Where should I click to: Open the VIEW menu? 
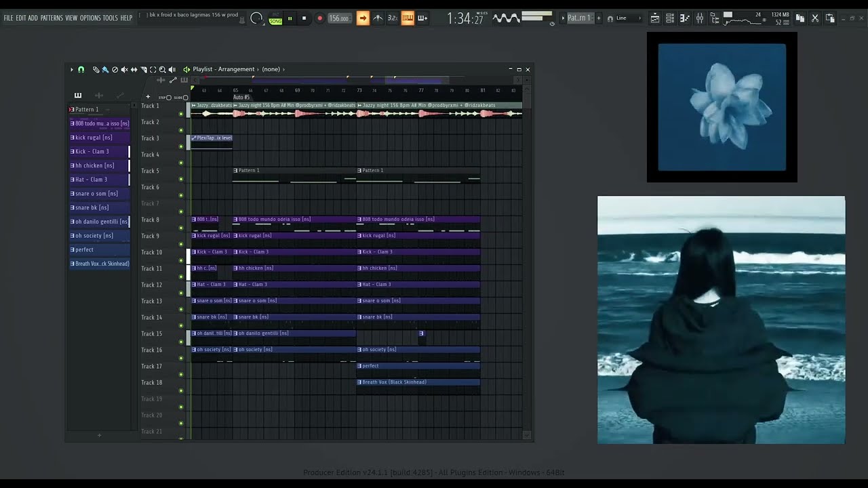71,18
